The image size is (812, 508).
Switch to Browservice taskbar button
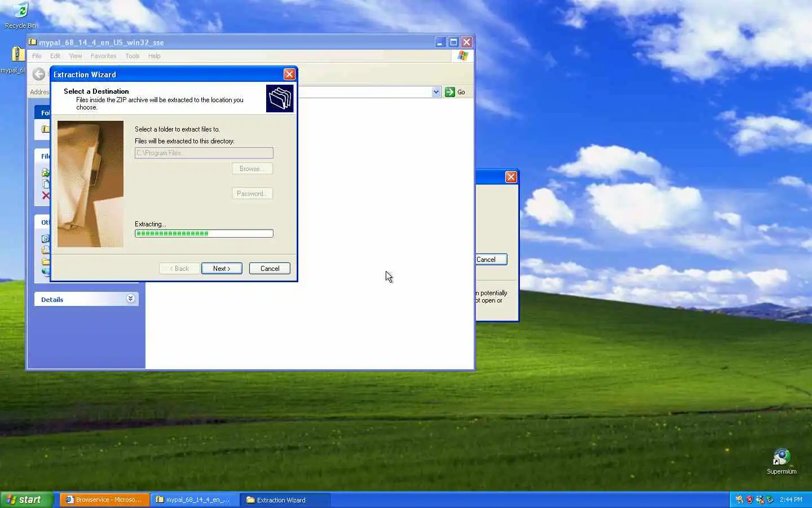(x=104, y=500)
